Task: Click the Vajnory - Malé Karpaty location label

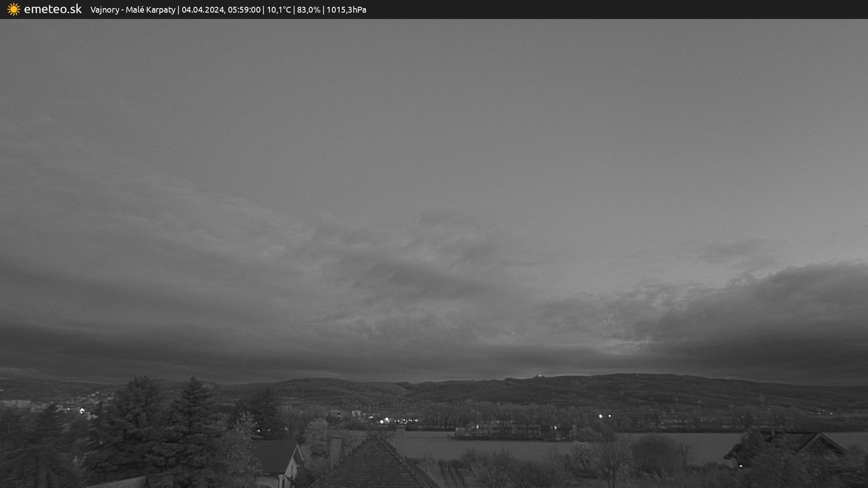Action: pyautogui.click(x=132, y=10)
